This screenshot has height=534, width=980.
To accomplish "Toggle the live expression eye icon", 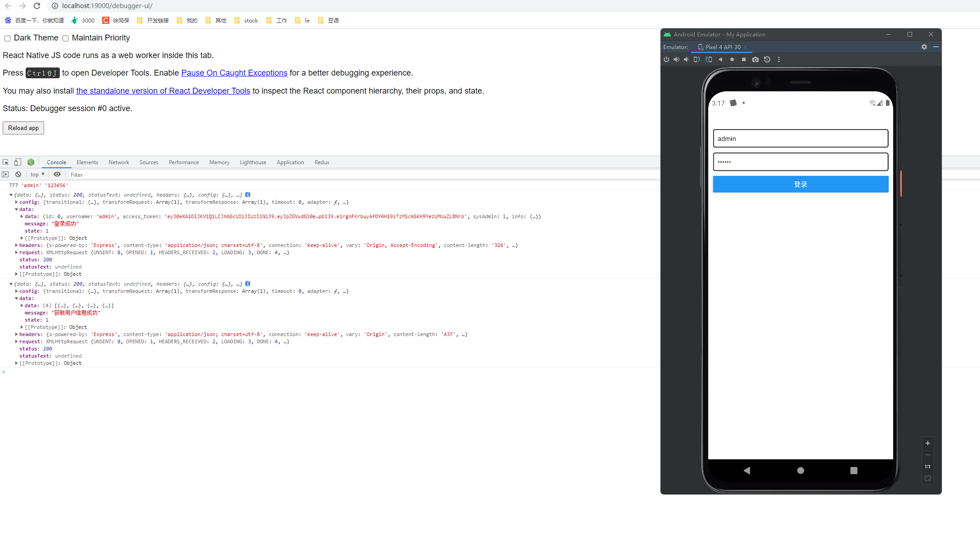I will [57, 175].
